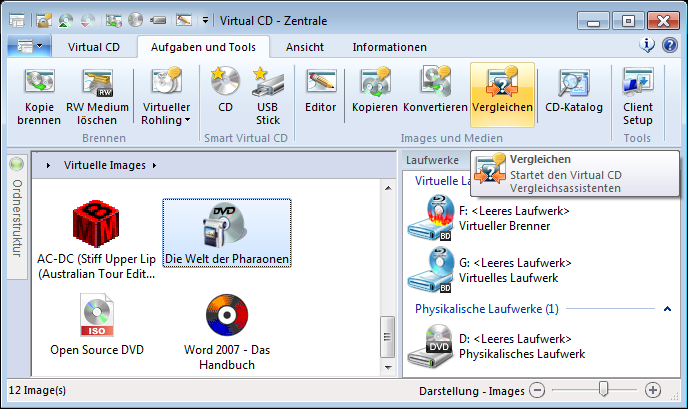Image resolution: width=688 pixels, height=409 pixels.
Task: Open the Informationen tab
Action: [x=389, y=47]
